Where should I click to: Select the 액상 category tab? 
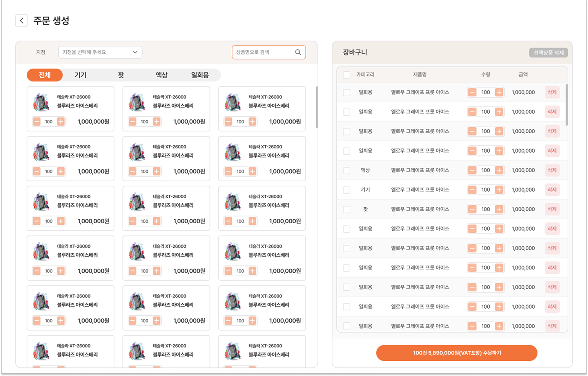[162, 75]
